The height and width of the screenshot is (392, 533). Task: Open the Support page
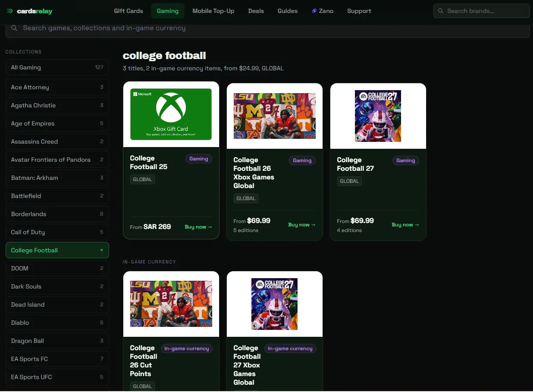[359, 11]
